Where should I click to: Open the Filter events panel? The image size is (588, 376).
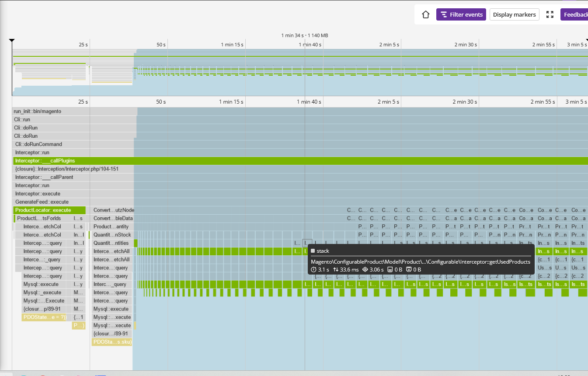[x=461, y=14]
